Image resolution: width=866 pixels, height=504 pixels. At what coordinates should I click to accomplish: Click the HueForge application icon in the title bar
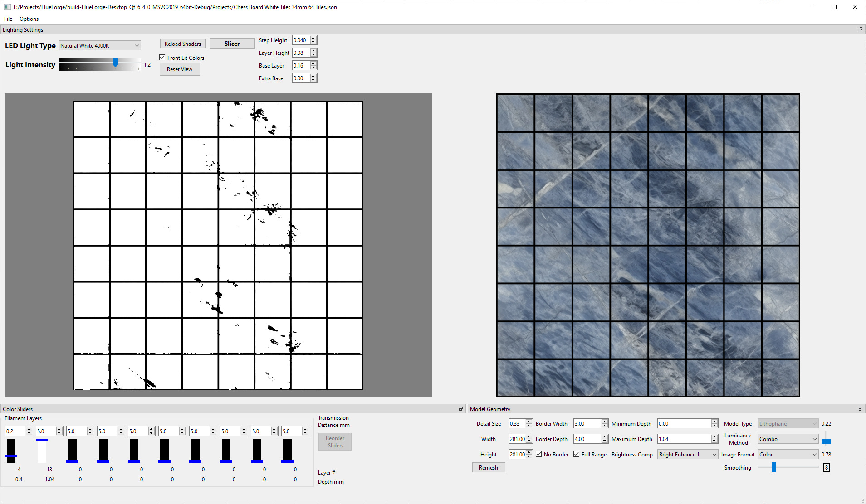pyautogui.click(x=7, y=7)
